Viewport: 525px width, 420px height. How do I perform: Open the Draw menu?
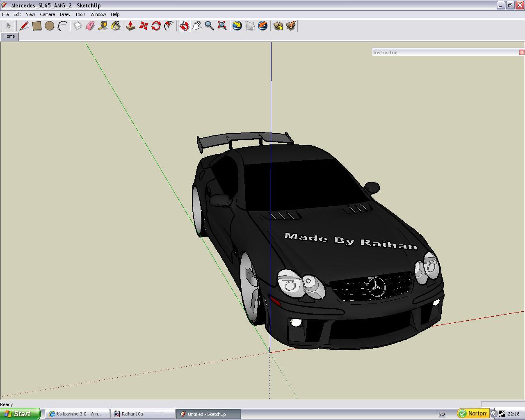(x=65, y=14)
